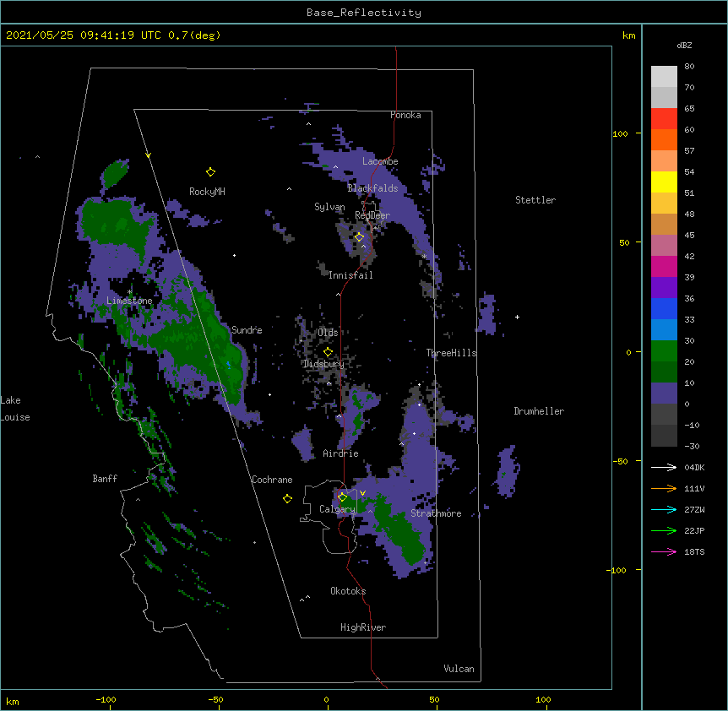
Task: Click the orange 111V arrow legend icon
Action: click(664, 488)
